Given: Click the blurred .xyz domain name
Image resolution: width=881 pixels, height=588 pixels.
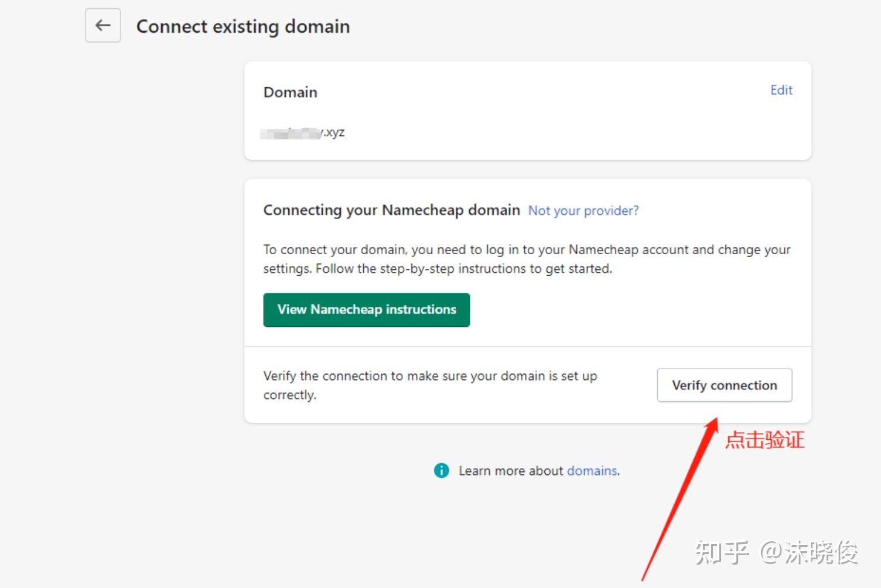Looking at the screenshot, I should coord(303,133).
